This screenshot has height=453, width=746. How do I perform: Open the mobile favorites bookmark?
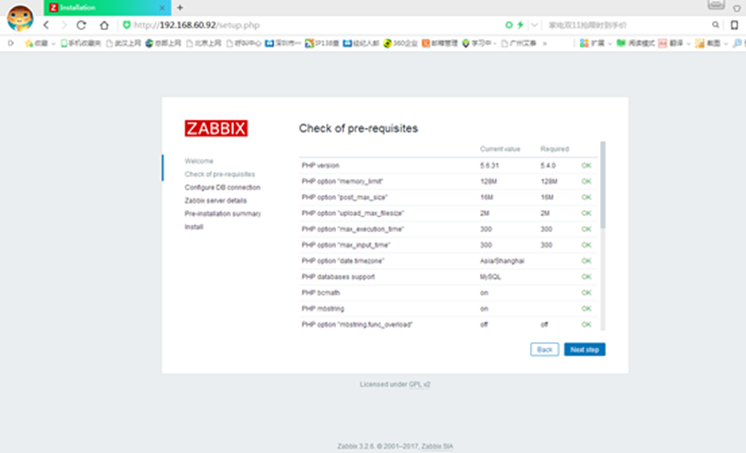pos(80,43)
